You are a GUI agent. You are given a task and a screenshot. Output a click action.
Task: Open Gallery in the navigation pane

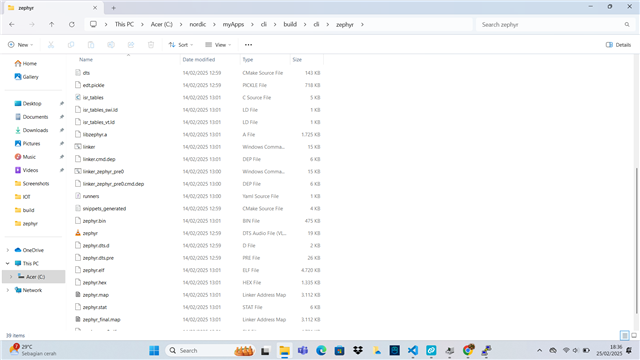(x=27, y=77)
